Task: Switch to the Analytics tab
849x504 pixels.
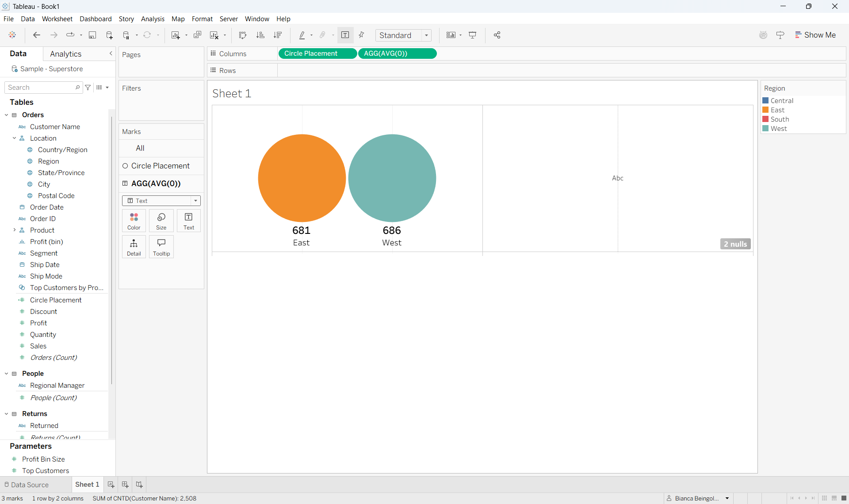Action: coord(66,54)
